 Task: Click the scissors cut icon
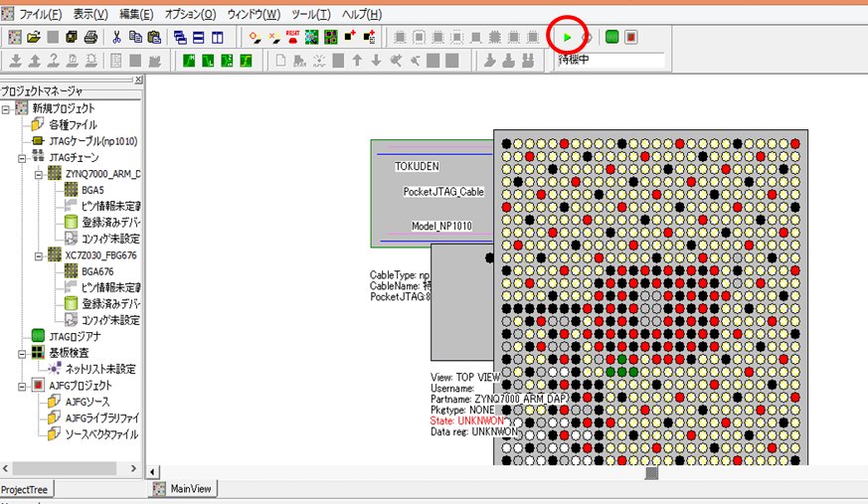pyautogui.click(x=117, y=37)
